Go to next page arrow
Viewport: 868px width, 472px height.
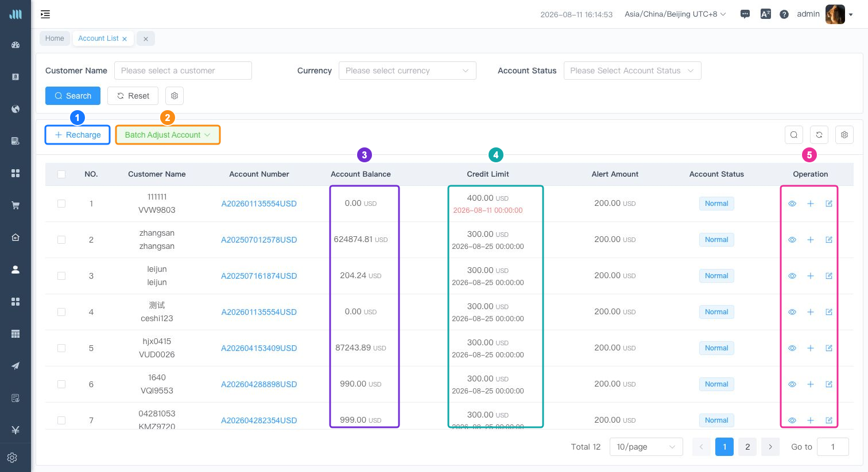pyautogui.click(x=770, y=447)
